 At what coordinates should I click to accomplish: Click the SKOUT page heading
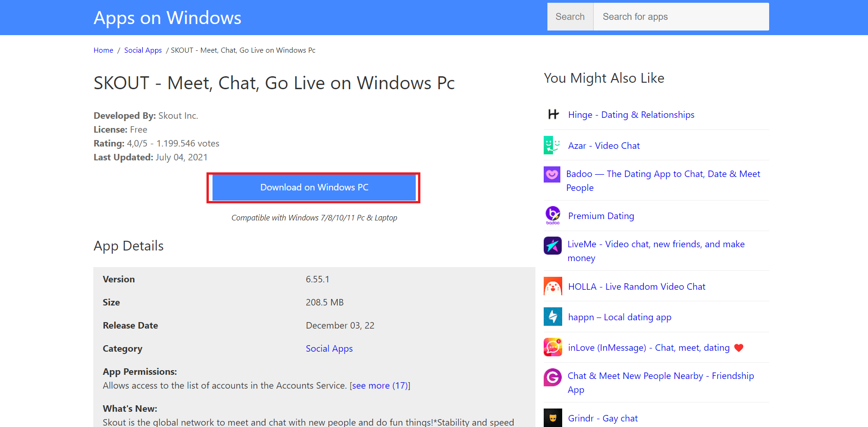(x=274, y=83)
